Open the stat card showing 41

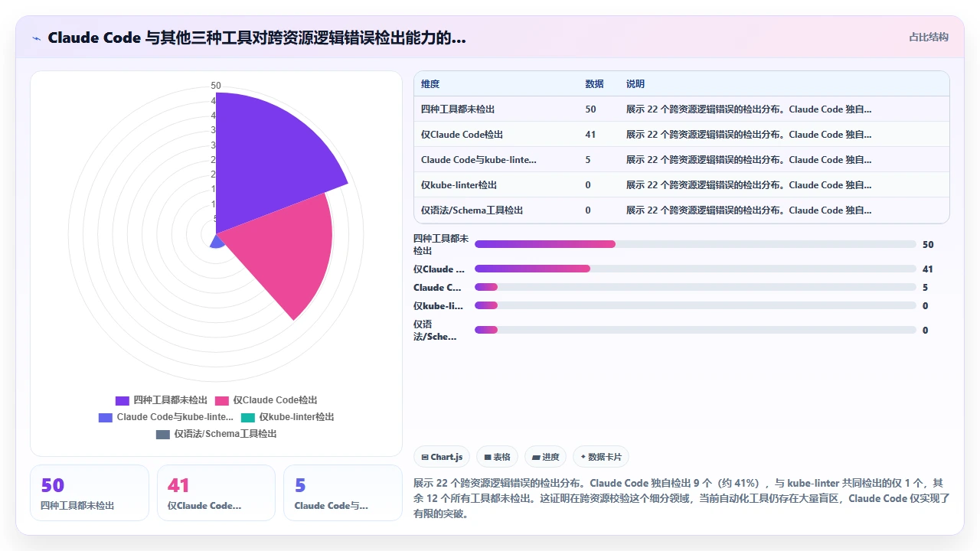tap(216, 493)
